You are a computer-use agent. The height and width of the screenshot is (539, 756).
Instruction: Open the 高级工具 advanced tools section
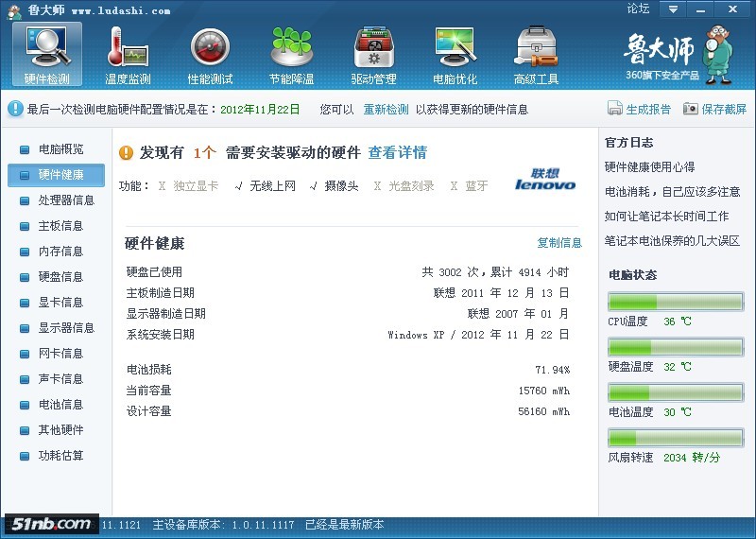(536, 55)
